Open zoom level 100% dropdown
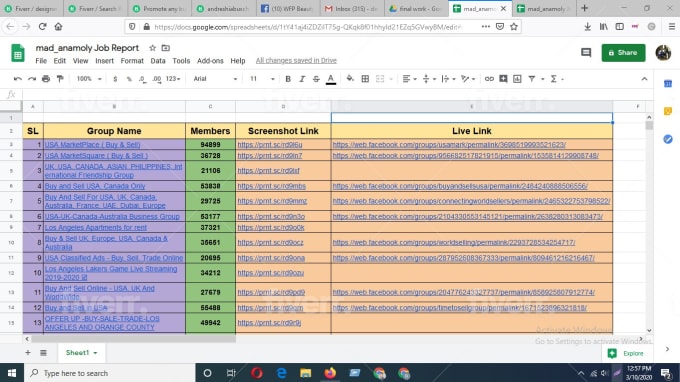 pyautogui.click(x=89, y=79)
